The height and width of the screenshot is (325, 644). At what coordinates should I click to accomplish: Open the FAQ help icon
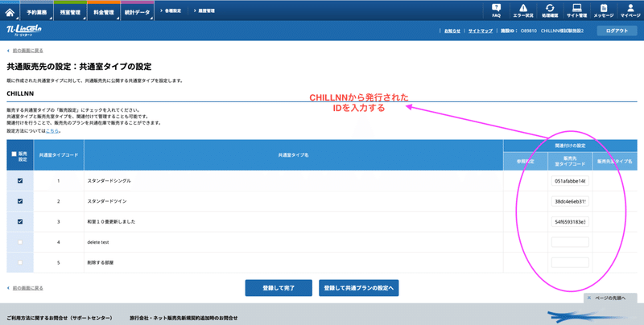click(496, 10)
